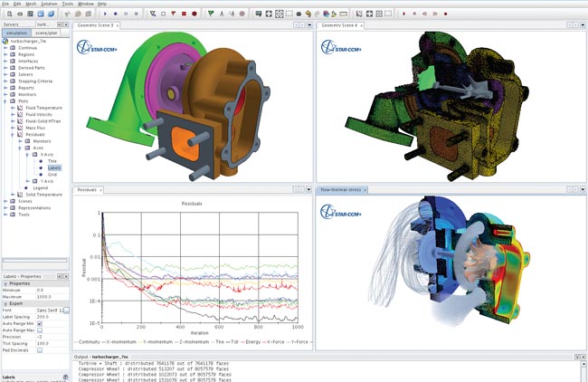This screenshot has width=588, height=382.
Task: Click the Mass Flux plot icon
Action: (20, 128)
